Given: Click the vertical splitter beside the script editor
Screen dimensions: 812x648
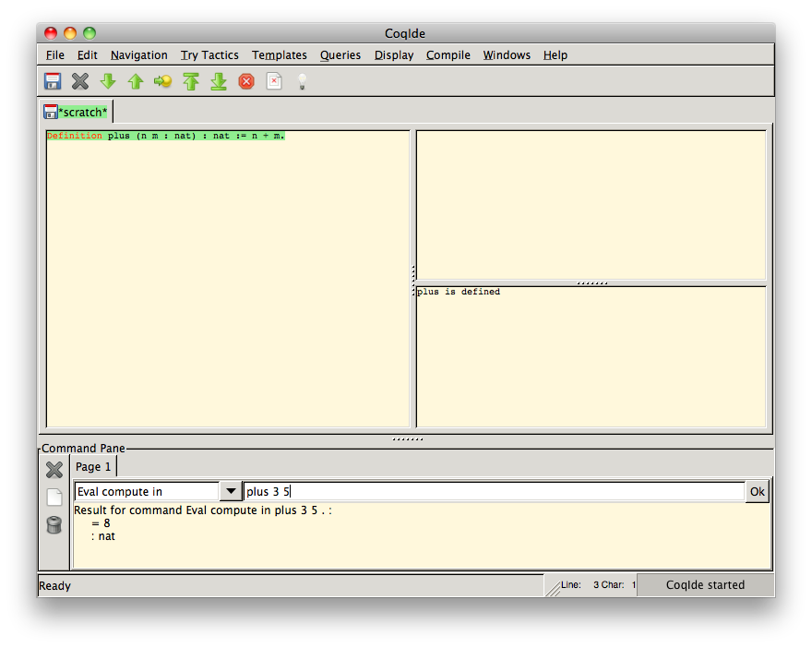Looking at the screenshot, I should (x=413, y=281).
